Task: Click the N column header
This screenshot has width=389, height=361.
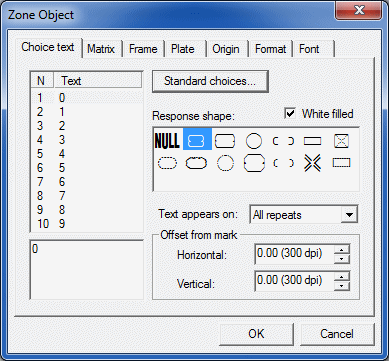Action: (x=42, y=81)
